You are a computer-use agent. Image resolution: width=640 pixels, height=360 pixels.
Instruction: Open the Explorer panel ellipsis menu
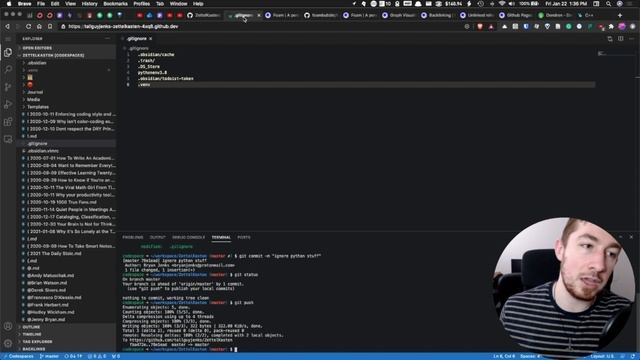click(108, 39)
